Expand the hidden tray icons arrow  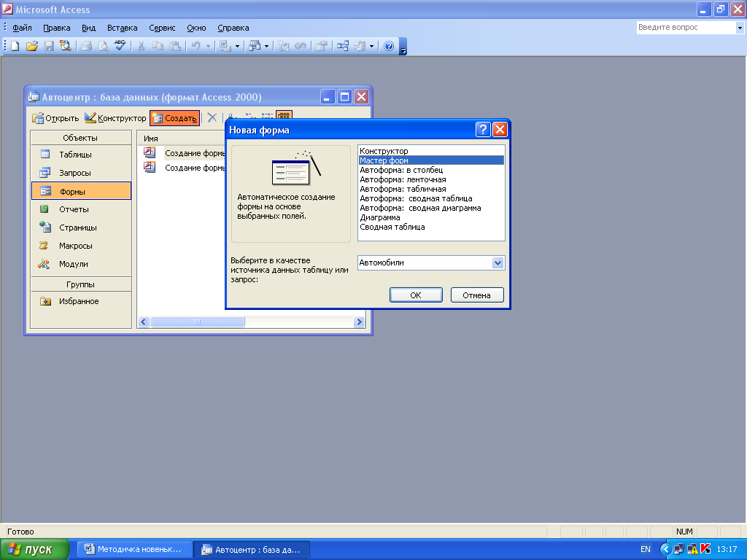point(665,549)
